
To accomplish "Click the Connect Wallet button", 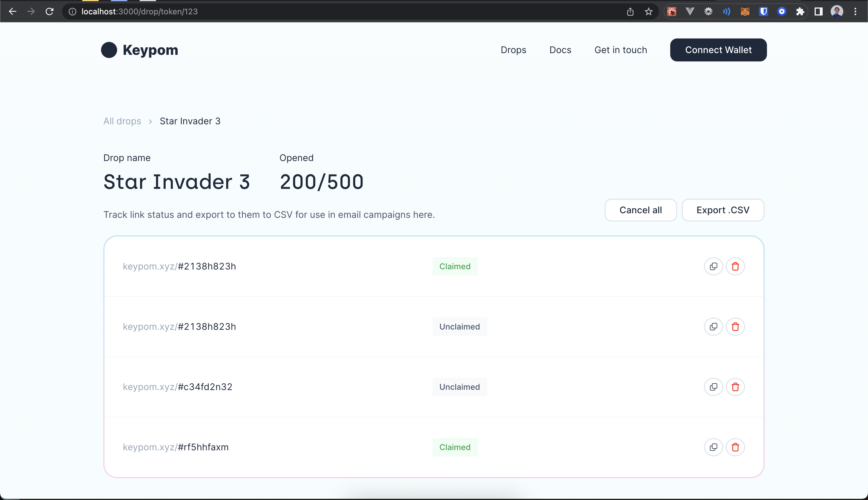I will point(718,50).
